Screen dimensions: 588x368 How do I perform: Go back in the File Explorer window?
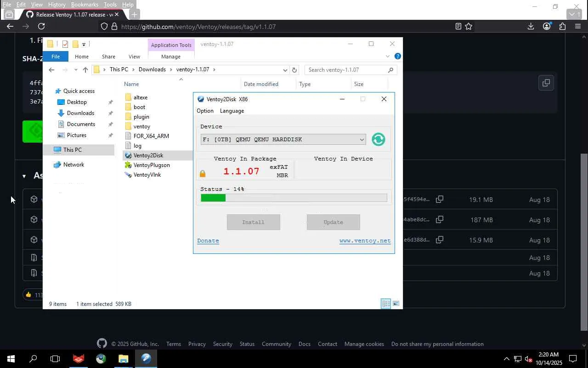pos(51,70)
